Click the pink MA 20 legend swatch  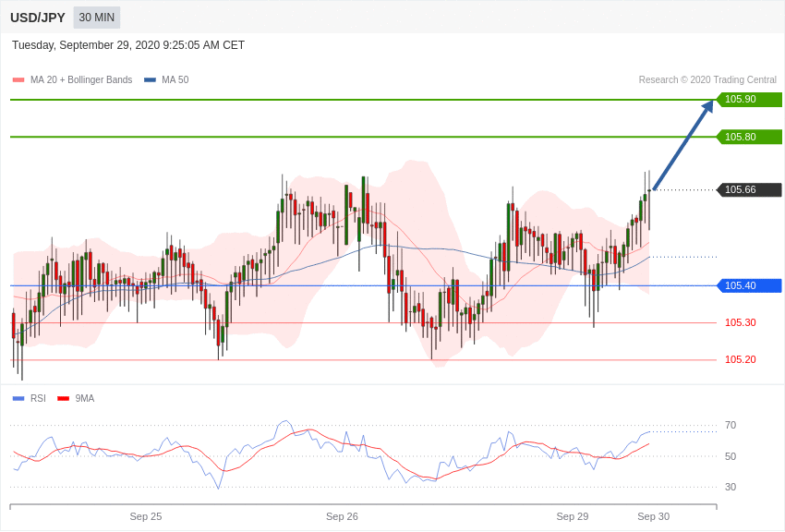pos(18,79)
